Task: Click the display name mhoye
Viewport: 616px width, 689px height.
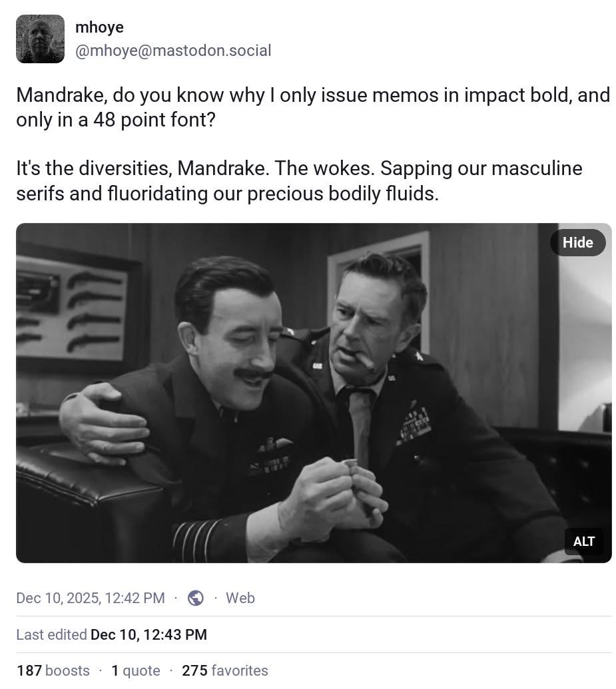Action: [99, 27]
